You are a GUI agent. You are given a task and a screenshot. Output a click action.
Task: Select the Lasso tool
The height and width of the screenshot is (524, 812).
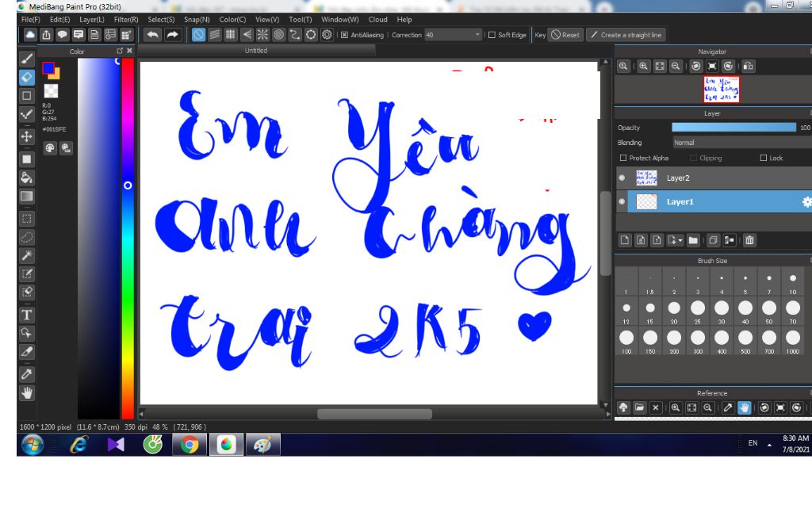click(x=27, y=237)
